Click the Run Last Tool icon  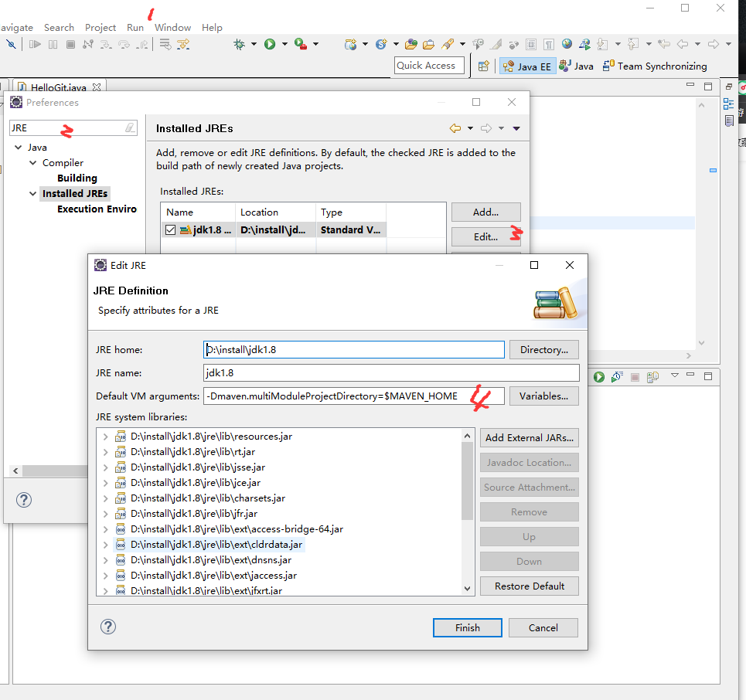[x=300, y=44]
